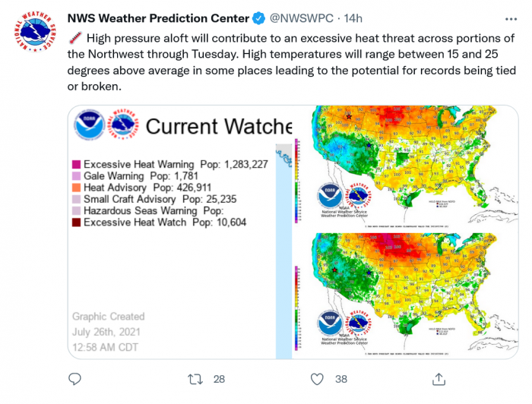The height and width of the screenshot is (404, 532).
Task: Click the like count 38
Action: click(x=341, y=379)
